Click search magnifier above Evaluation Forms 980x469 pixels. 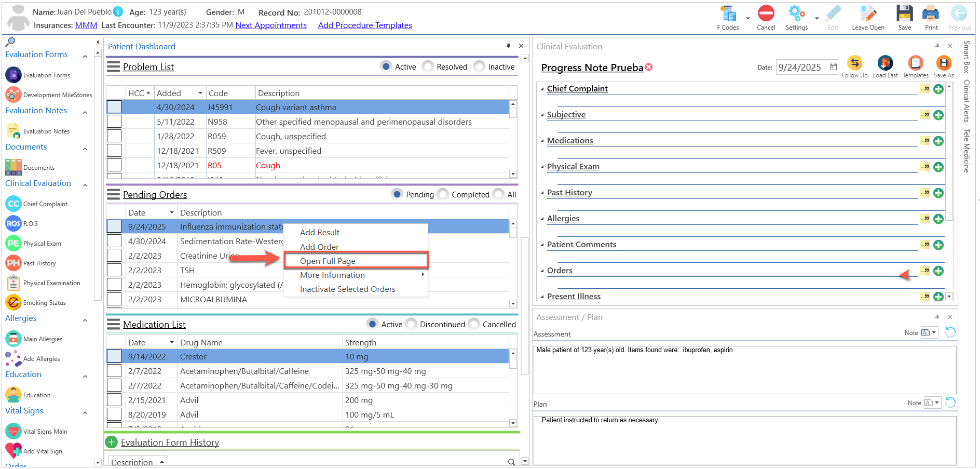(x=10, y=42)
